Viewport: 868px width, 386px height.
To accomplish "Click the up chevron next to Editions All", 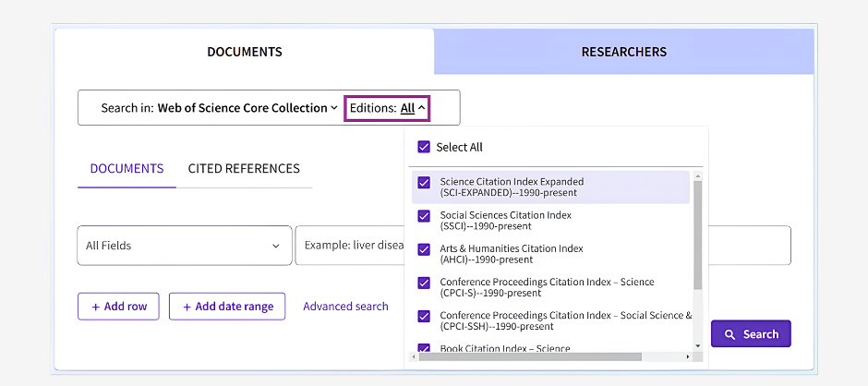I will click(421, 109).
